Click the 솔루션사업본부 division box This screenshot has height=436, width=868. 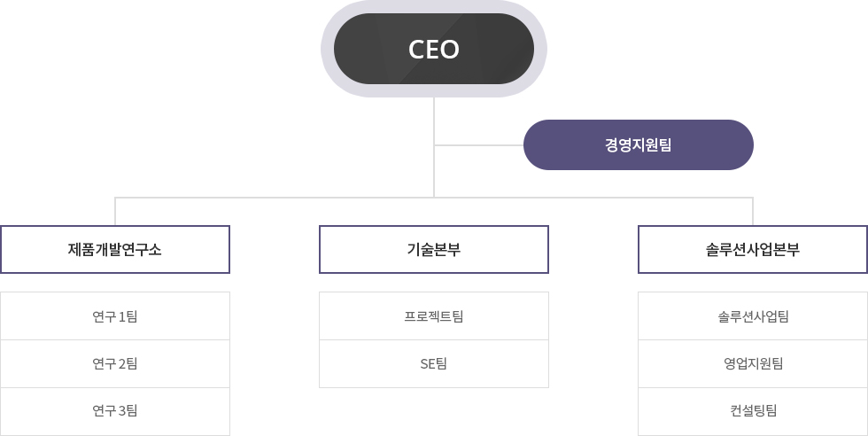(753, 249)
